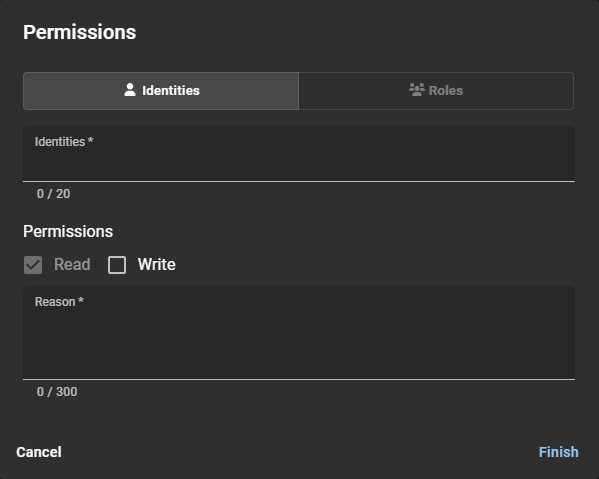Screen dimensions: 599x479
Task: Confirm with the Finish button
Action: point(559,452)
